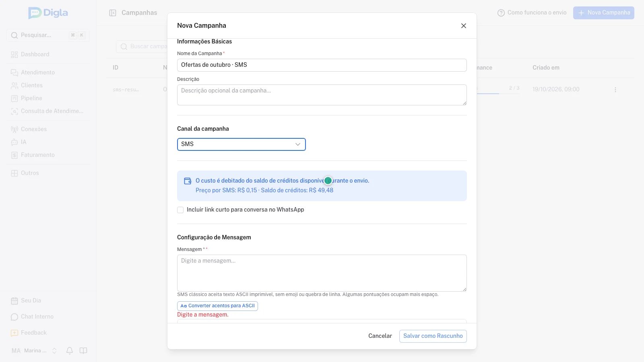Click the Consulta de Atendimento icon

[x=14, y=111]
